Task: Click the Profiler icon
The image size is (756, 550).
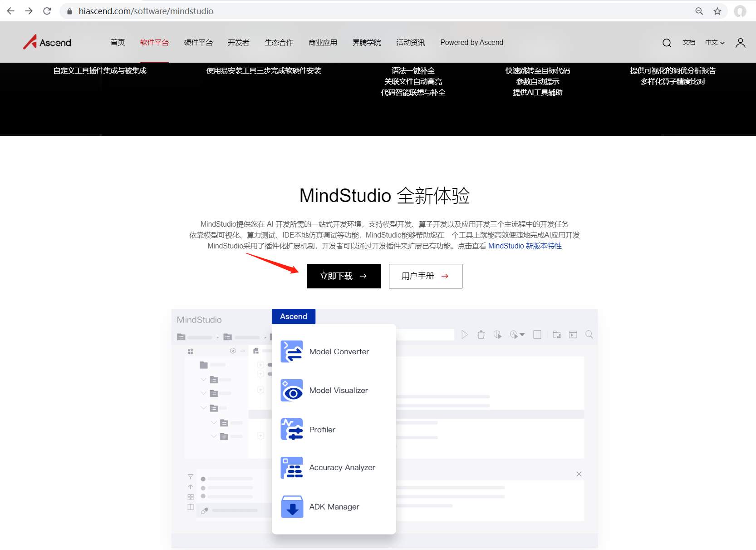Action: pos(292,429)
